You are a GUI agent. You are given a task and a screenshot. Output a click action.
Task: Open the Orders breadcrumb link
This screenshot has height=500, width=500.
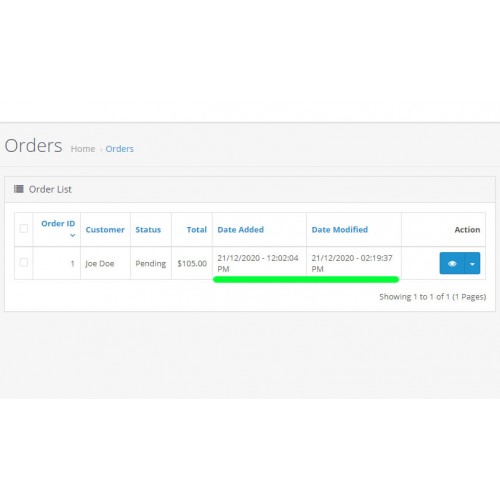120,149
